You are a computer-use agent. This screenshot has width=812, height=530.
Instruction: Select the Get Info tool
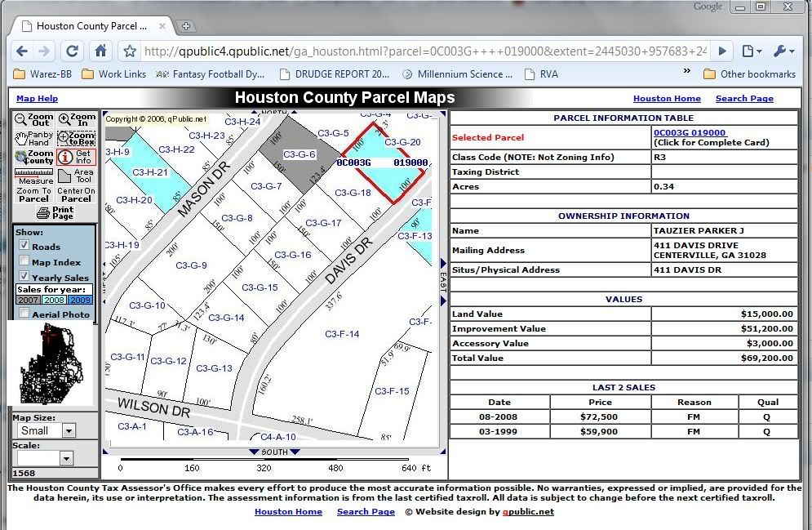coord(77,157)
